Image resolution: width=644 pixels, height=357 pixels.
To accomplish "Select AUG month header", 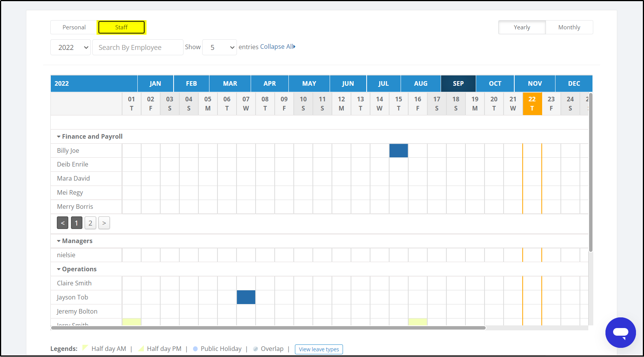I will click(421, 83).
